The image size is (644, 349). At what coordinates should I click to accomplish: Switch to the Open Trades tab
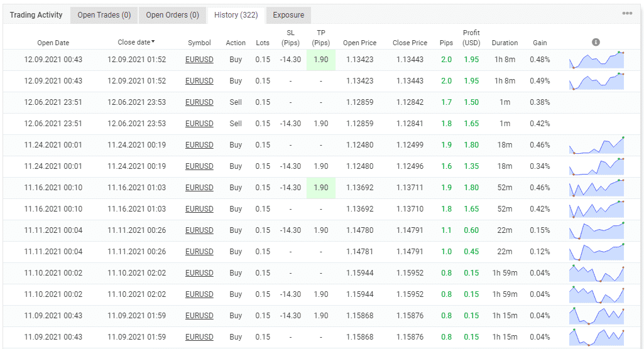click(x=104, y=15)
